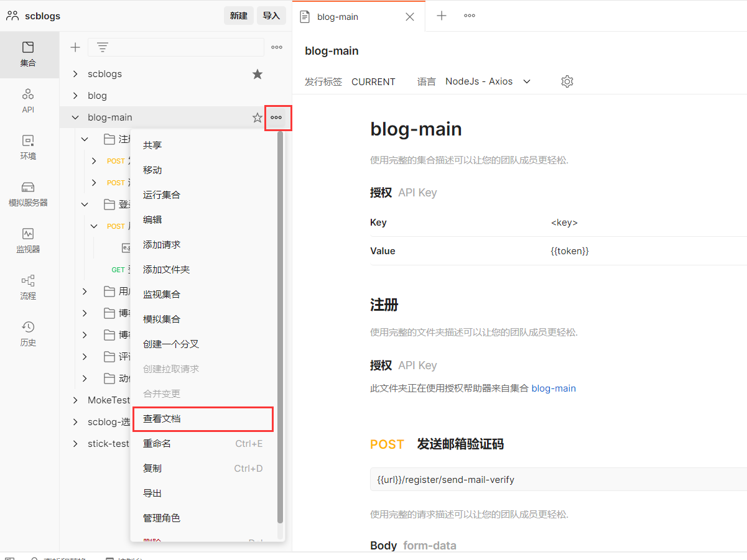Open a new tab with plus icon
747x560 pixels.
(x=442, y=16)
